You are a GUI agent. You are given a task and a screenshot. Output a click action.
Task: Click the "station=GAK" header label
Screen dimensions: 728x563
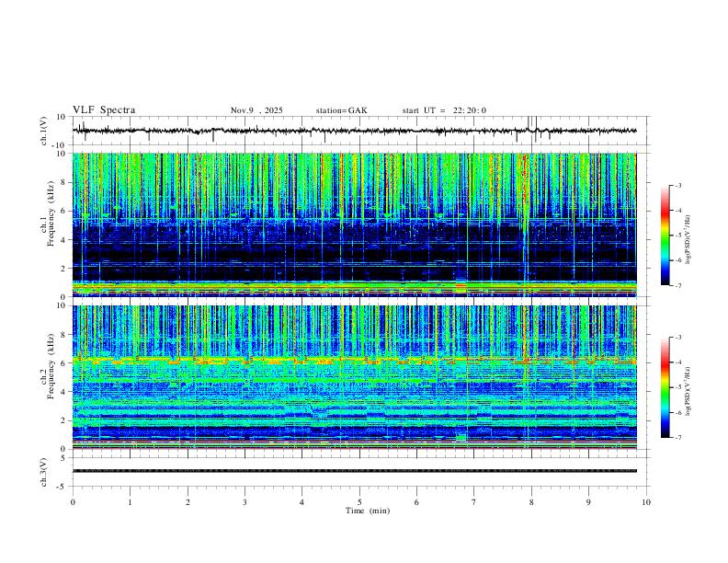point(341,110)
